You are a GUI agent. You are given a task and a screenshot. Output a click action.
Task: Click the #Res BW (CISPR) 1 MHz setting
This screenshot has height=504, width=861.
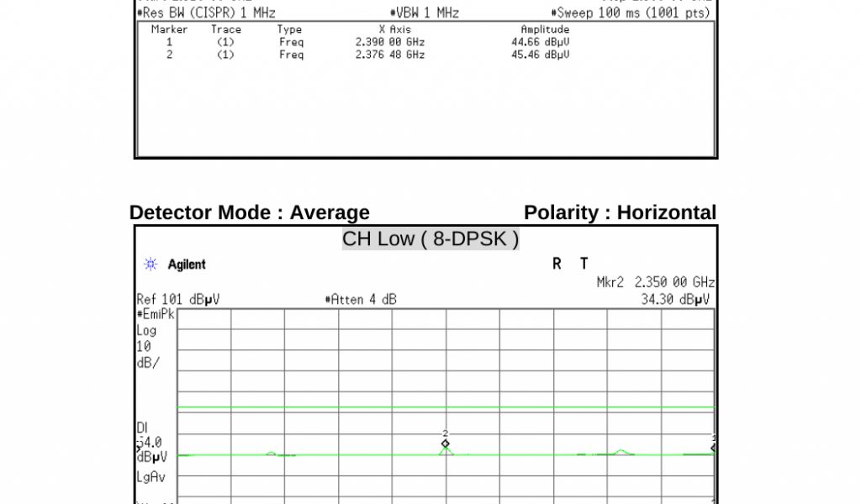(x=206, y=13)
